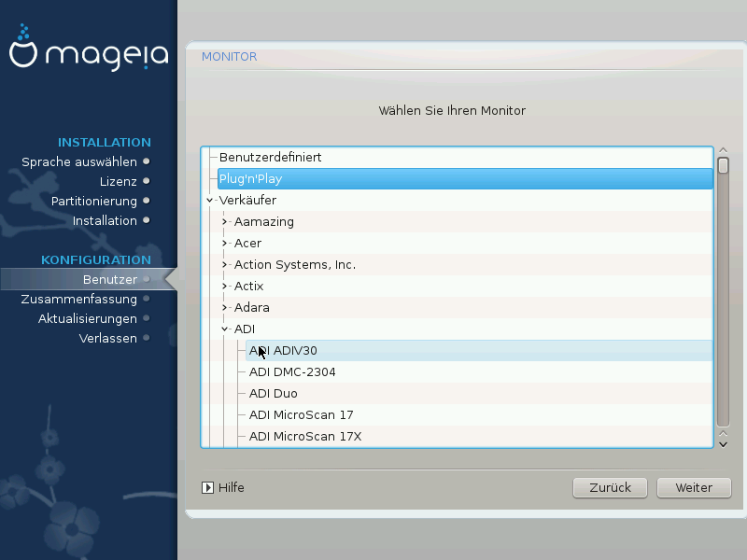Continue with the Weiter button
747x560 pixels.
tap(694, 487)
